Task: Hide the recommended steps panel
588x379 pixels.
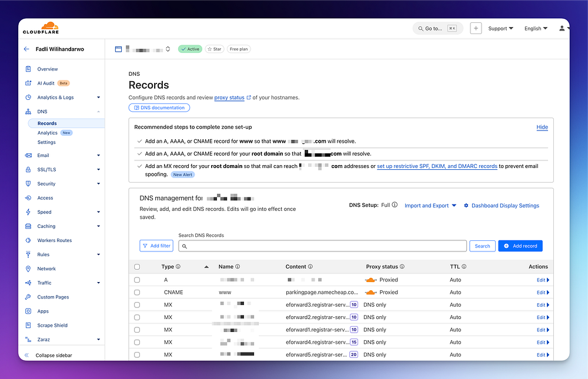Action: (x=542, y=127)
